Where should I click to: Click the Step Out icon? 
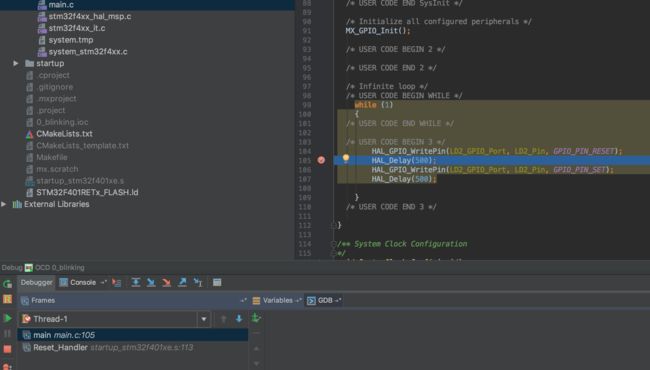point(182,283)
